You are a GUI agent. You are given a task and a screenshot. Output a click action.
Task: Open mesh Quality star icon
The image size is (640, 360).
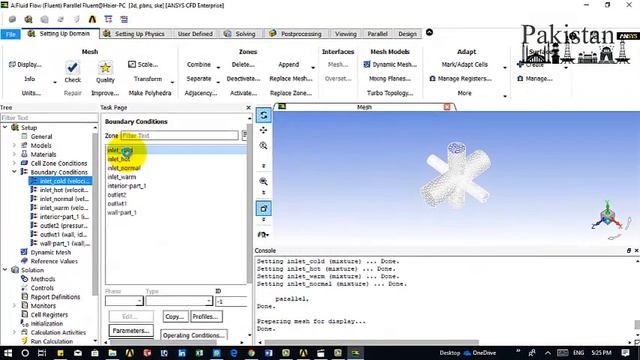click(x=105, y=68)
